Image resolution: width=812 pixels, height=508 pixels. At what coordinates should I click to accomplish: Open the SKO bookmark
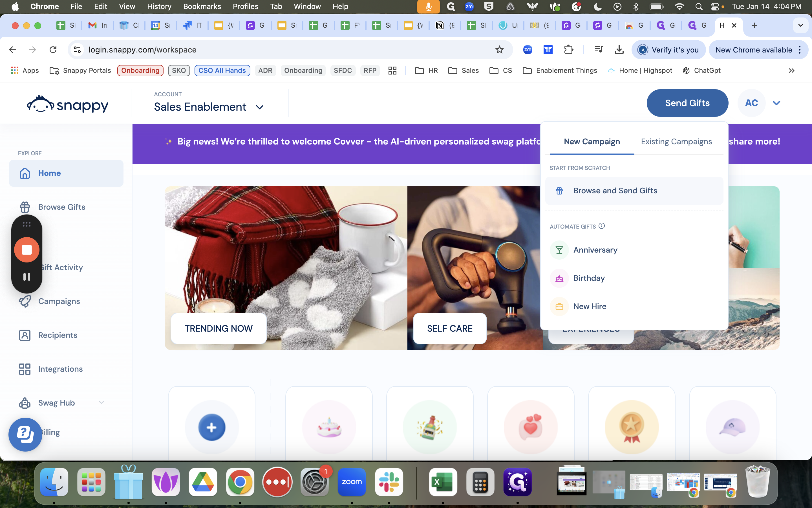[x=179, y=71]
